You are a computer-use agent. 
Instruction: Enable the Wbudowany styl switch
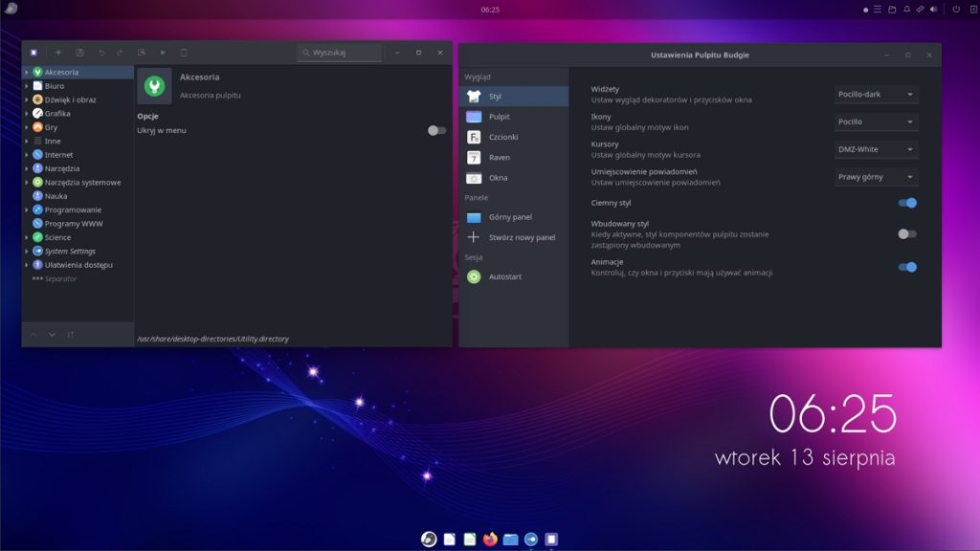pos(907,233)
